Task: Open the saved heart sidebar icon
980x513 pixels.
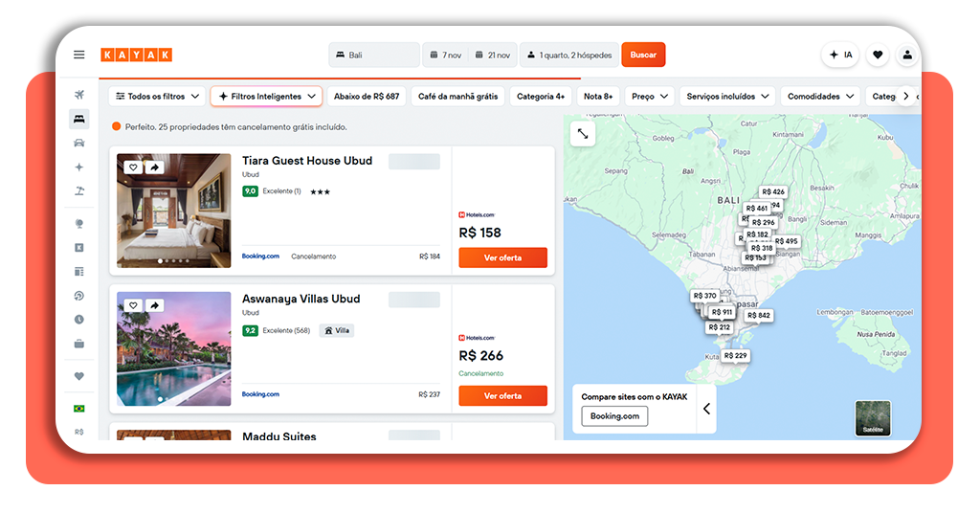Action: pos(78,376)
